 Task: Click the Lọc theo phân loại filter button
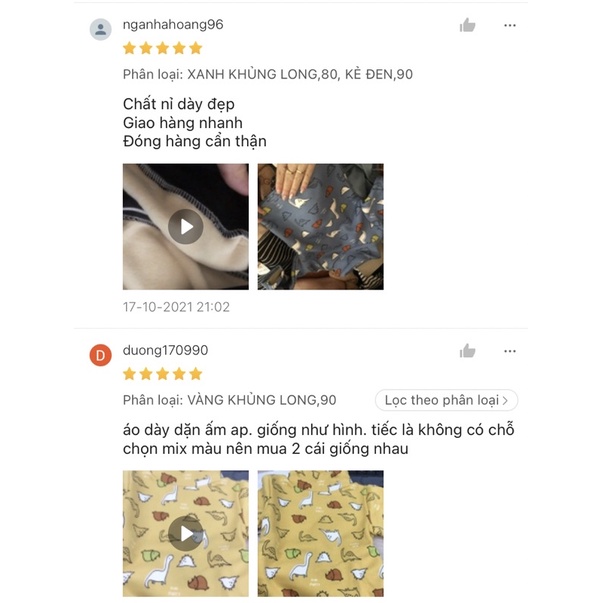446,400
